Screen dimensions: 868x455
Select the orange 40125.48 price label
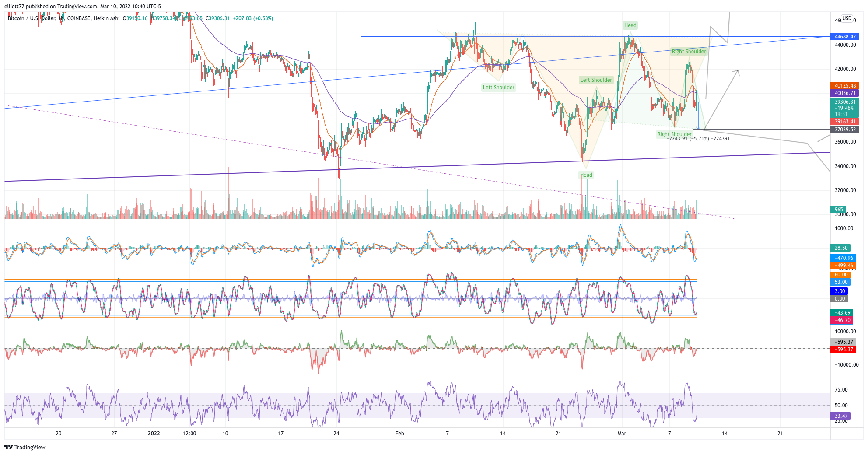845,86
